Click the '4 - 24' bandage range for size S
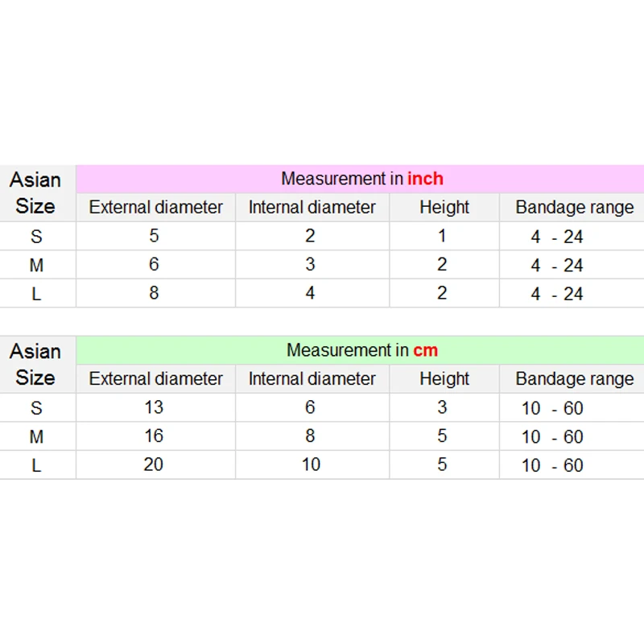The height and width of the screenshot is (644, 644). (x=556, y=237)
